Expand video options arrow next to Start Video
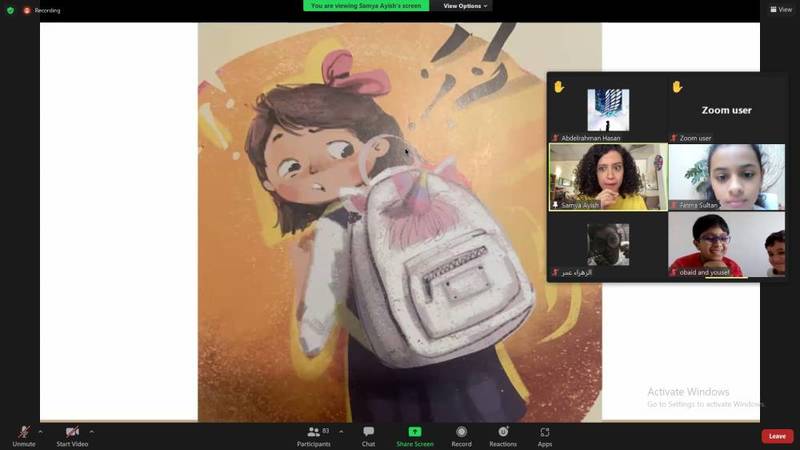800x450 pixels. coord(92,432)
